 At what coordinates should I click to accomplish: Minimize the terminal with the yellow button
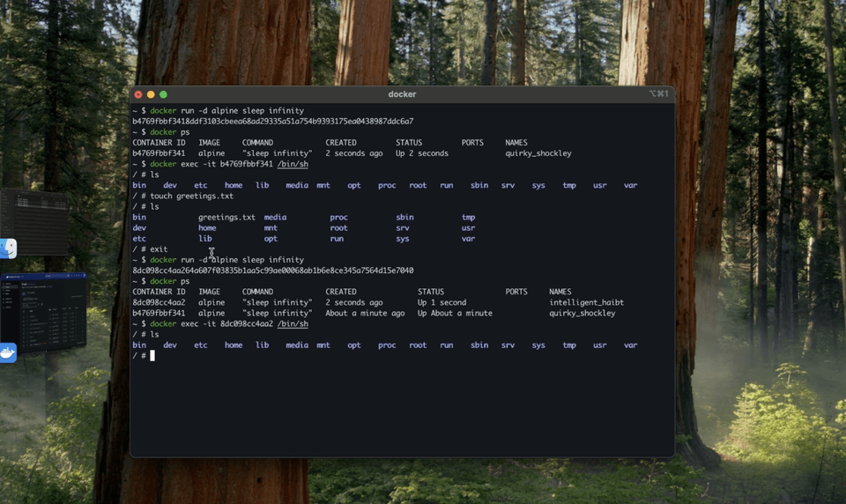(x=151, y=94)
